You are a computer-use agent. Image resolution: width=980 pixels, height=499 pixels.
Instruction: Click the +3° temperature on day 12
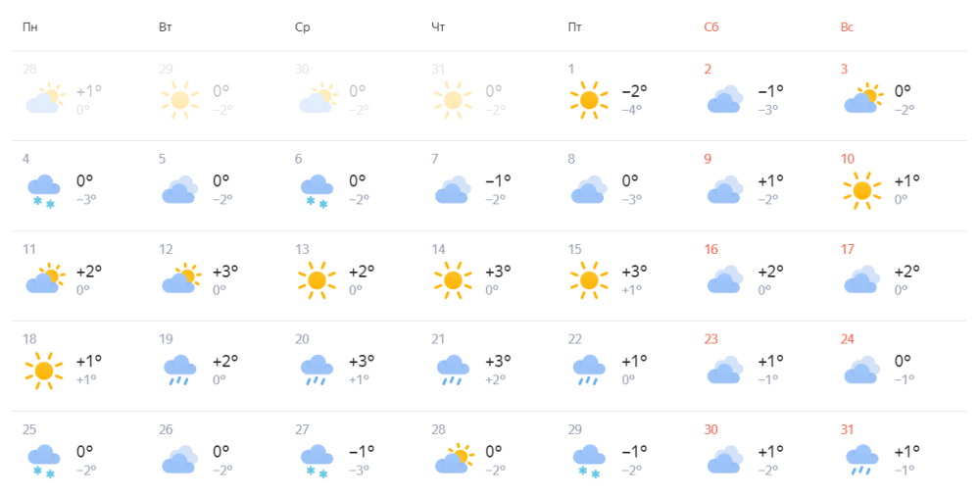point(225,272)
